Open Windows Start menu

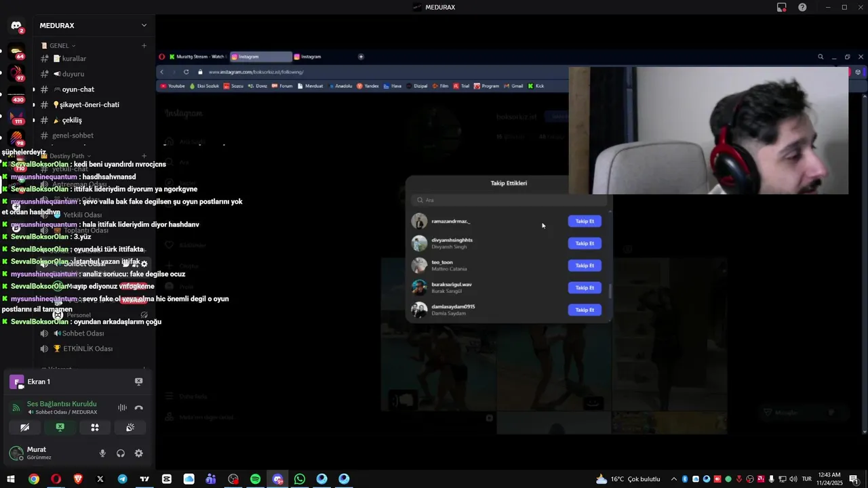[11, 479]
